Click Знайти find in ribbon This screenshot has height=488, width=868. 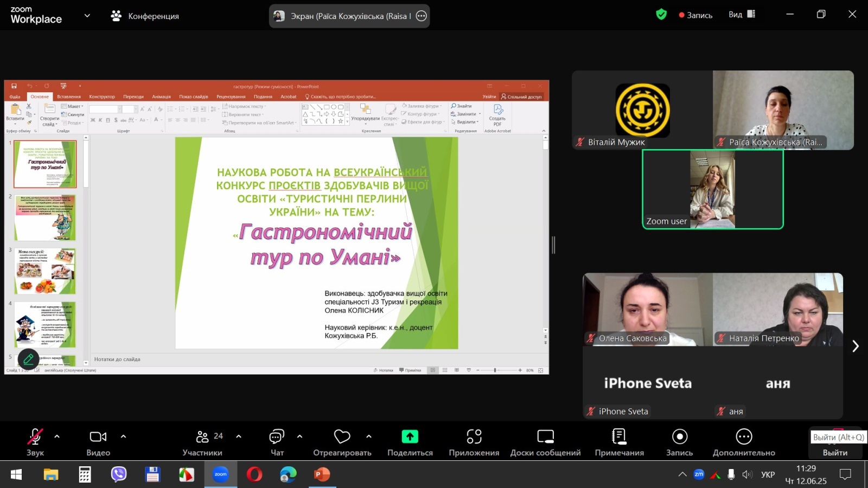point(462,106)
